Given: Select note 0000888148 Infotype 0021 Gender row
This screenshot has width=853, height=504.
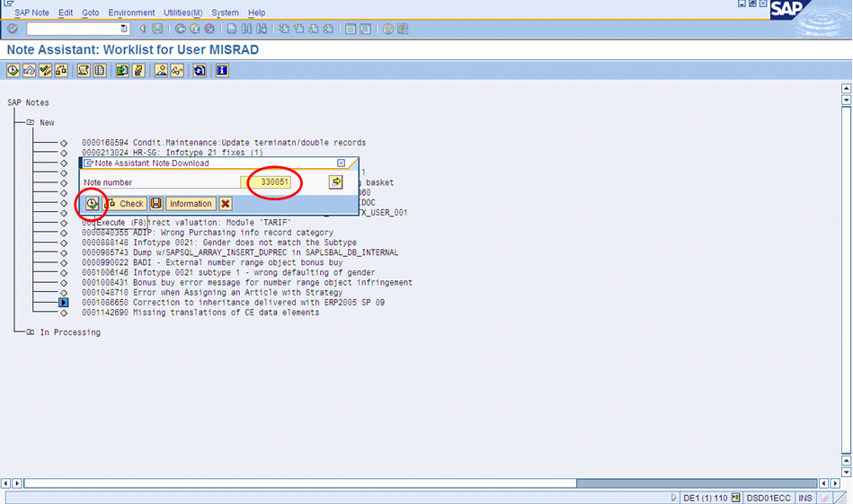Looking at the screenshot, I should (x=219, y=243).
